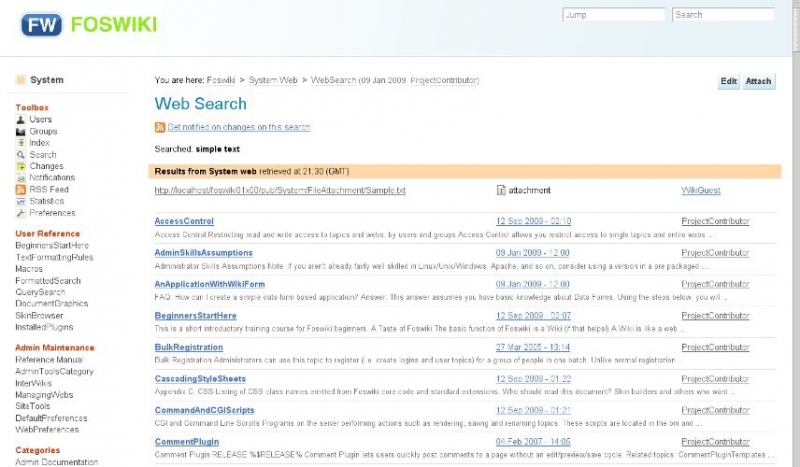The width and height of the screenshot is (800, 467).
Task: Open the InterWikis link
Action: coord(33,383)
